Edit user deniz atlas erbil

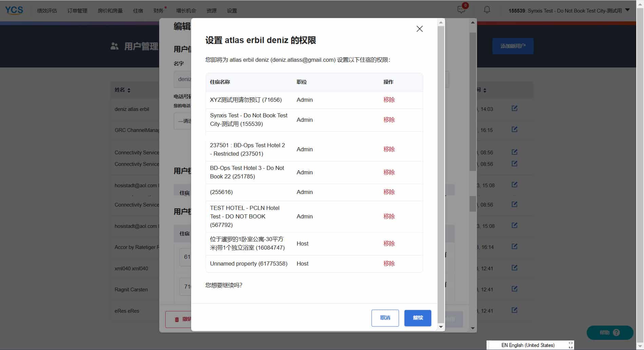tap(514, 109)
